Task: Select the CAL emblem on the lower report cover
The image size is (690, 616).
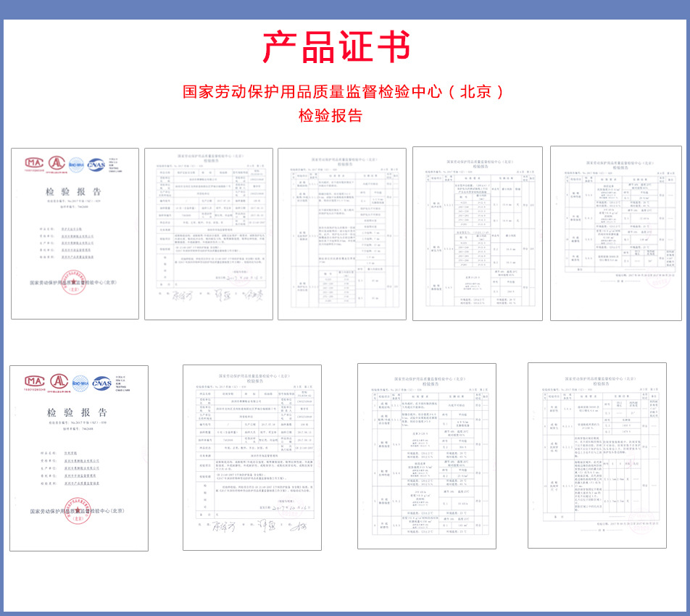Action: pos(59,383)
